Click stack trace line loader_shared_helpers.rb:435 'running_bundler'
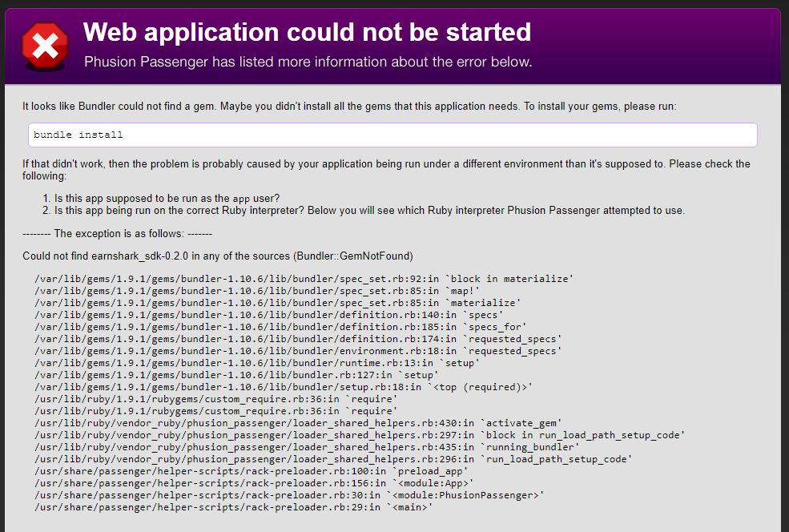The height and width of the screenshot is (532, 789). click(x=307, y=447)
